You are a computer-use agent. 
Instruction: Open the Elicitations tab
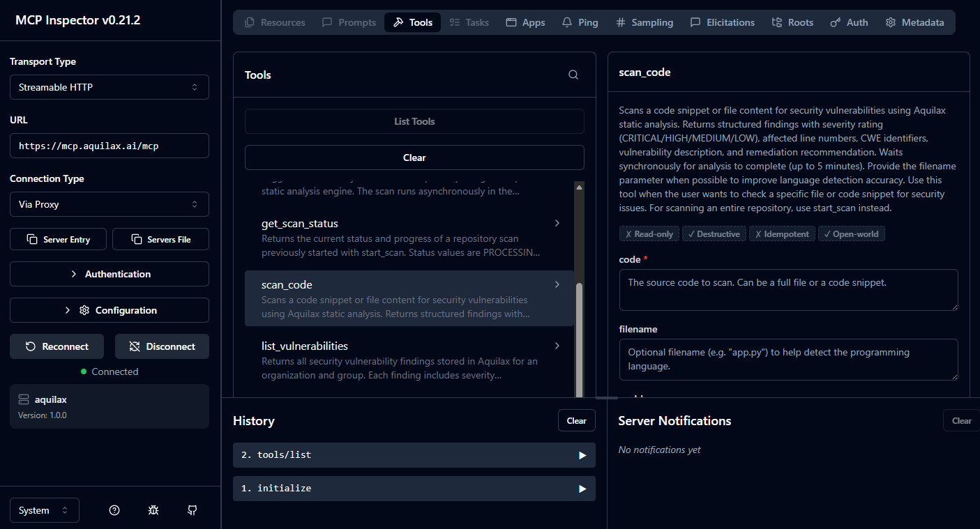[722, 22]
